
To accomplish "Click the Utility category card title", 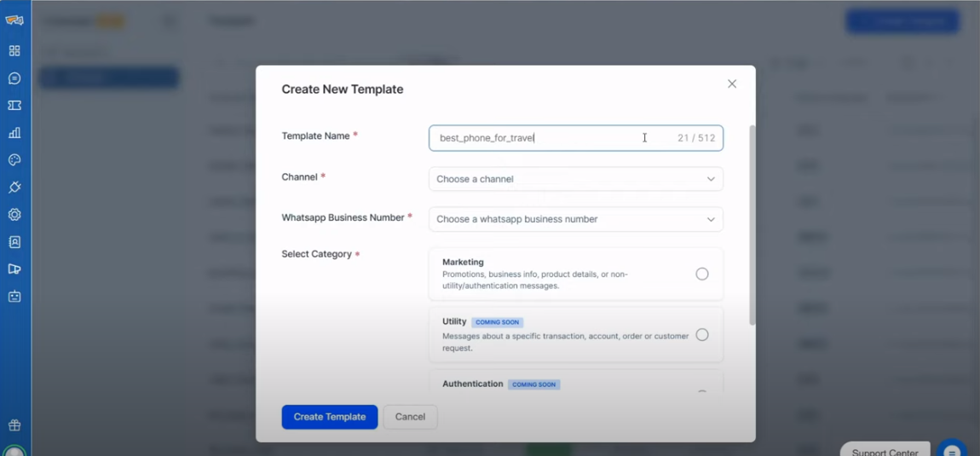I will click(x=454, y=321).
